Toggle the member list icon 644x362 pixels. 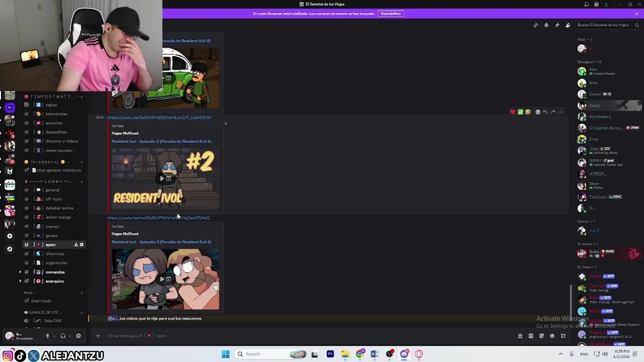pyautogui.click(x=568, y=25)
